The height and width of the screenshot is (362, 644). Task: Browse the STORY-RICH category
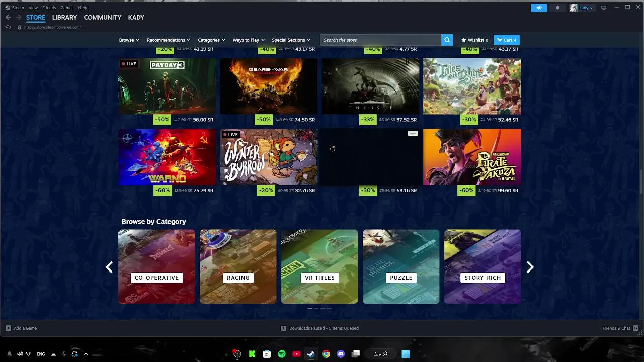pos(482,267)
